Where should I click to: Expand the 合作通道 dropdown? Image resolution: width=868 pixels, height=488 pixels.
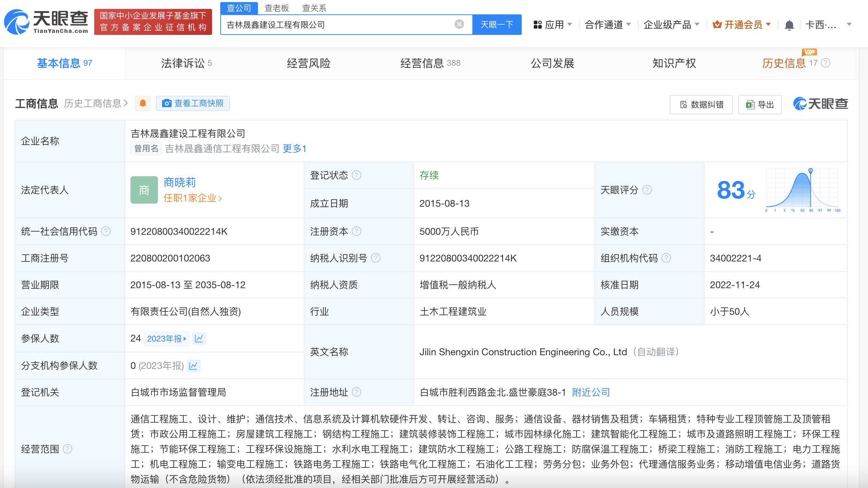(x=608, y=25)
